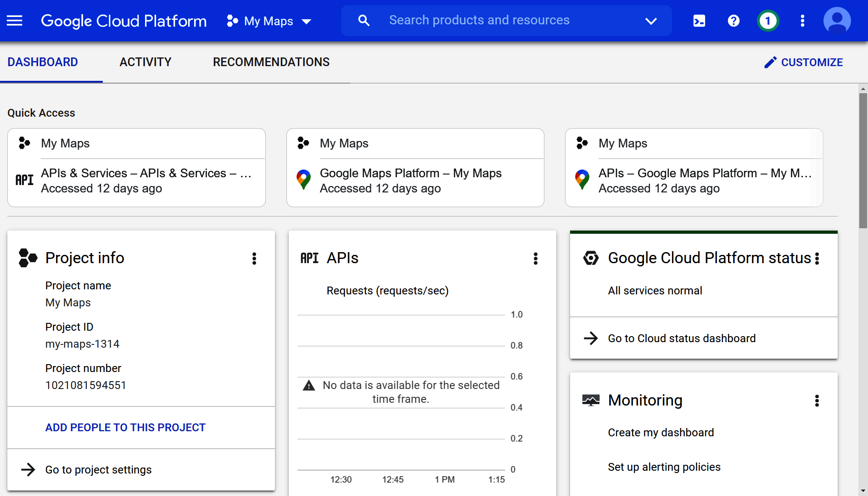The height and width of the screenshot is (496, 868).
Task: Click the Customize button
Action: click(x=803, y=62)
